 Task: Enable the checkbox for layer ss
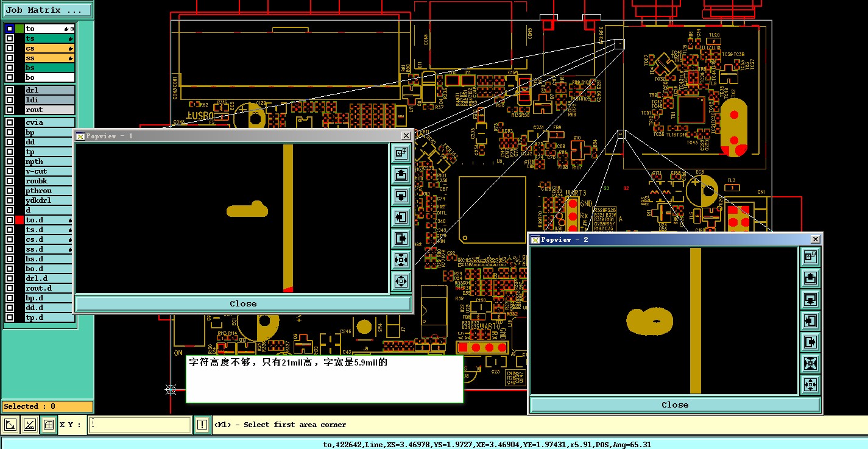10,58
